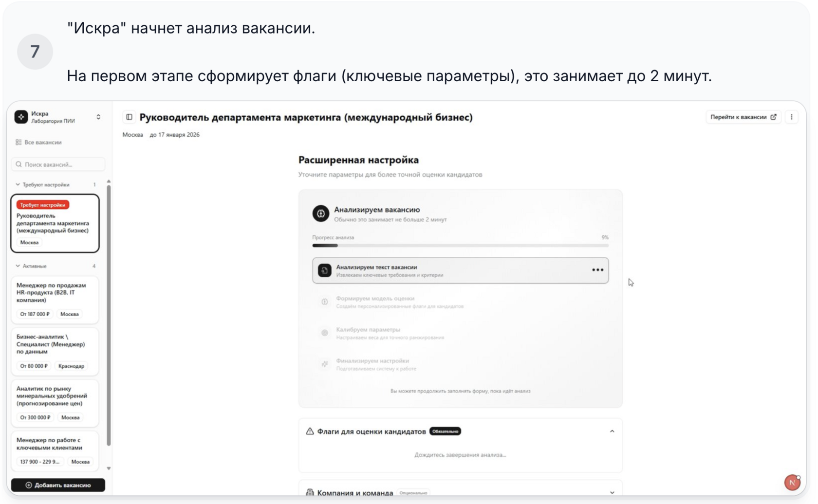818x504 pixels.
Task: Click Перейти к вакансии button
Action: [x=743, y=117]
